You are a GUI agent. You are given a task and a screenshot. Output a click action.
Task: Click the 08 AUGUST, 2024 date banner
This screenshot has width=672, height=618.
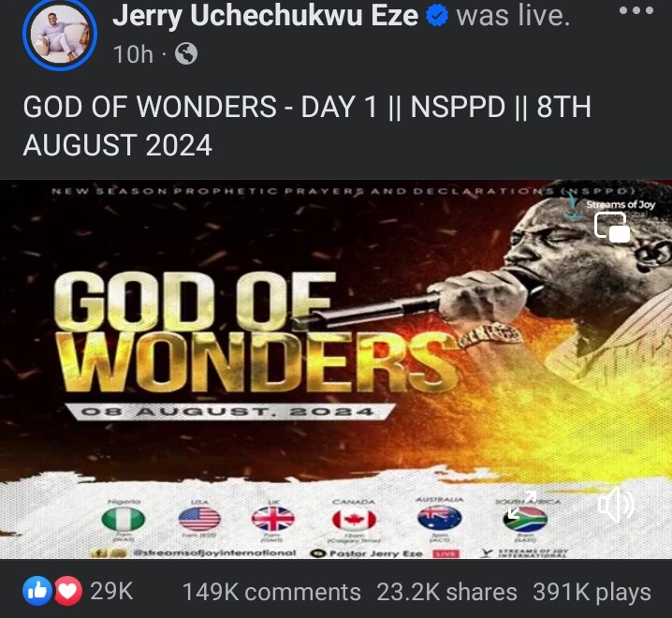[x=229, y=412]
